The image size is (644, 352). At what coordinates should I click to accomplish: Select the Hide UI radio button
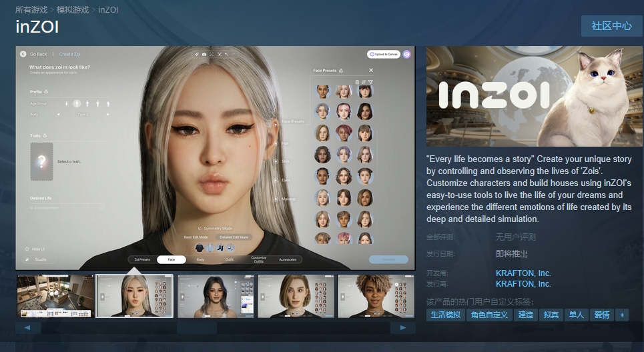pos(27,249)
